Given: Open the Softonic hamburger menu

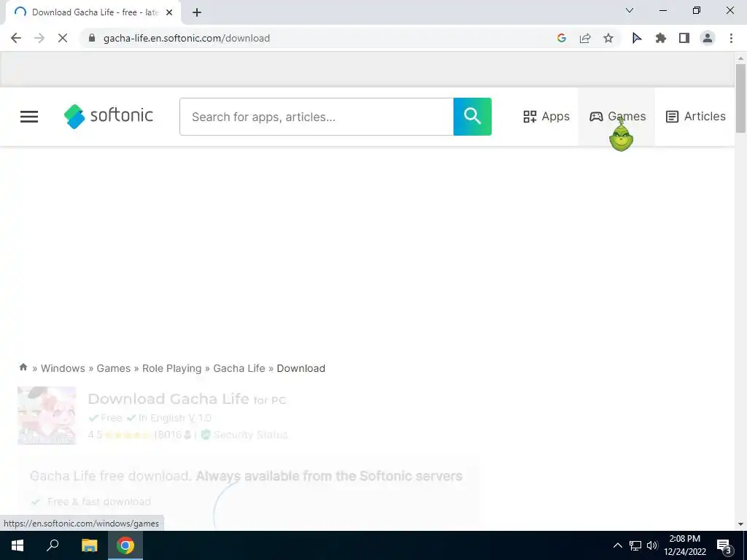Looking at the screenshot, I should click(29, 116).
